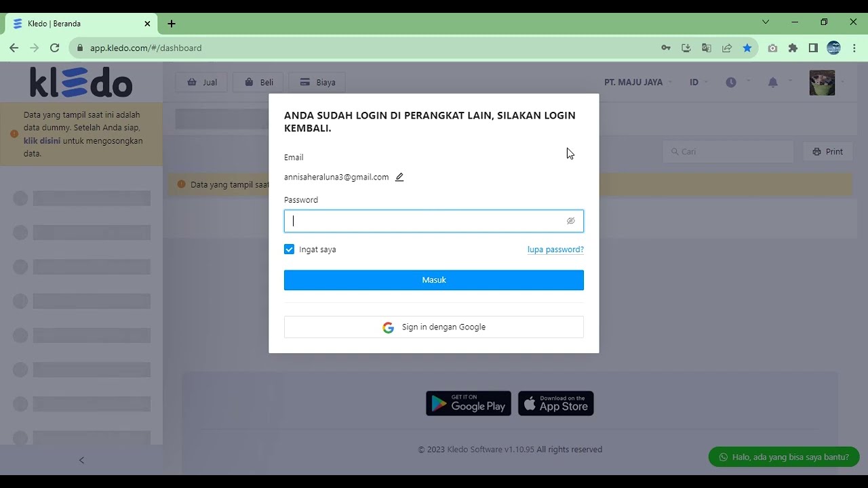Close the Kledo | Beranda tab
The width and height of the screenshot is (868, 488).
[x=148, y=24]
